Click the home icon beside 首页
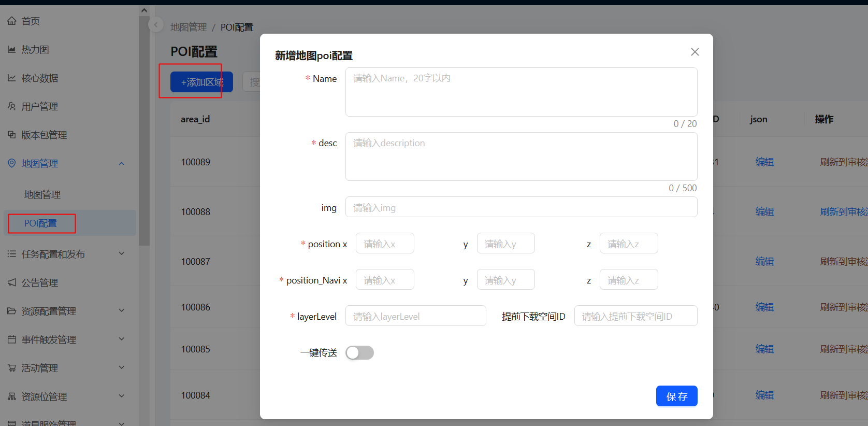The width and height of the screenshot is (868, 426). point(12,21)
